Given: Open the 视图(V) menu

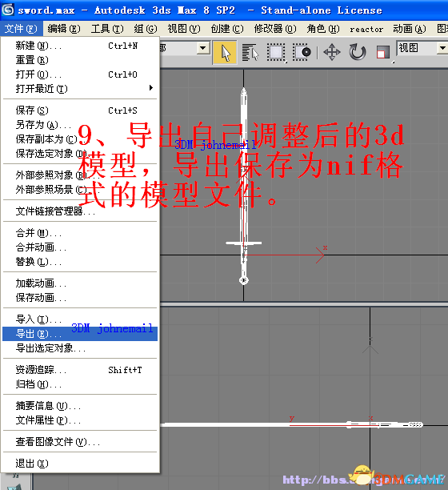Looking at the screenshot, I should tap(184, 29).
